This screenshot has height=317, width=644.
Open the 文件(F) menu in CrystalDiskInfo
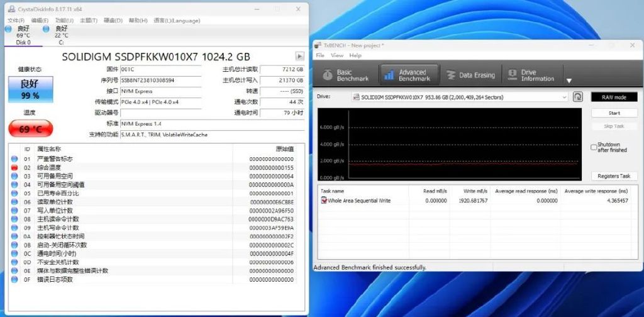pos(16,21)
